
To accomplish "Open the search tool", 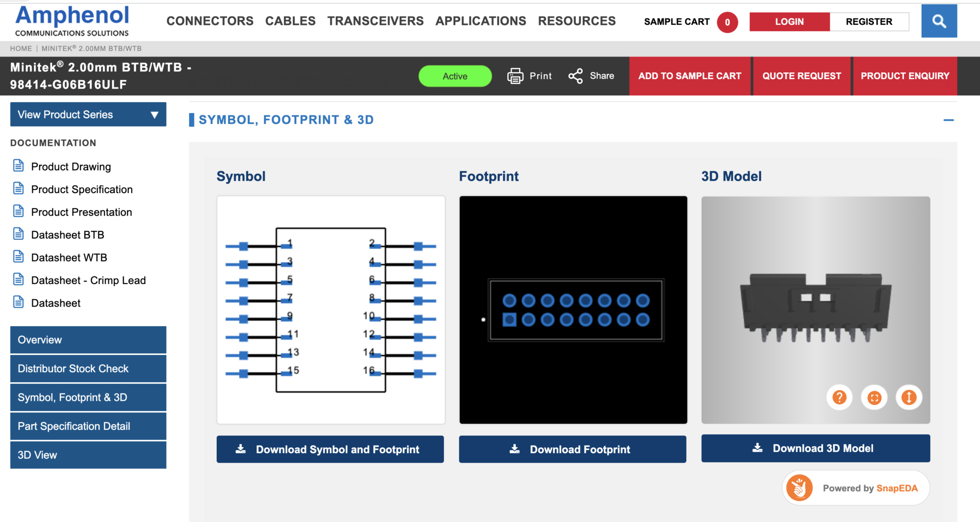I will pyautogui.click(x=939, y=21).
